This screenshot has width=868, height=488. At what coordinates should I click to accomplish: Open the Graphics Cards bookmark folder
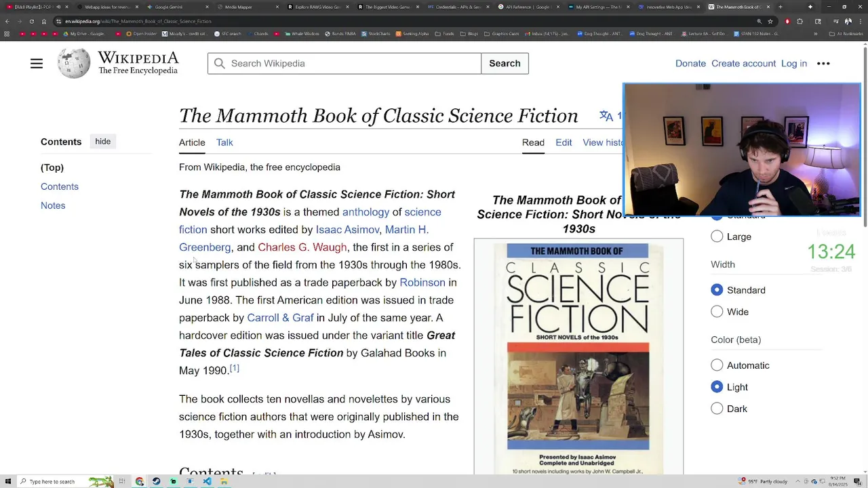(x=501, y=33)
